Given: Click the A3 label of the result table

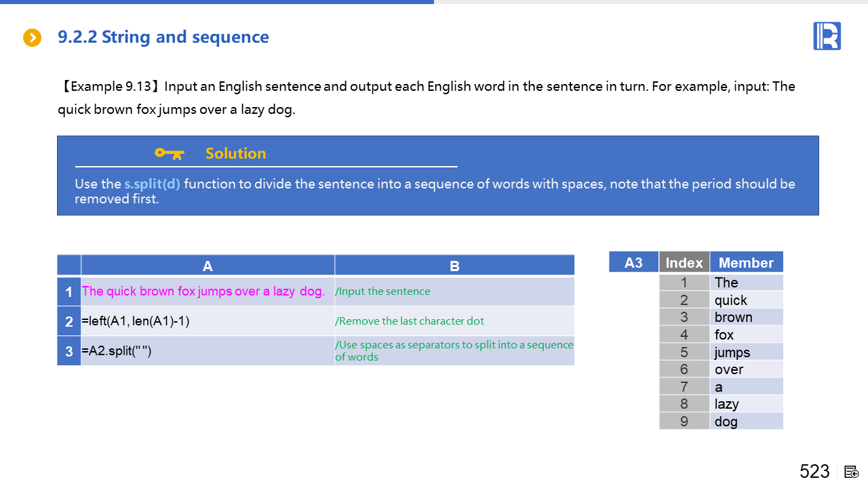Looking at the screenshot, I should tap(633, 262).
